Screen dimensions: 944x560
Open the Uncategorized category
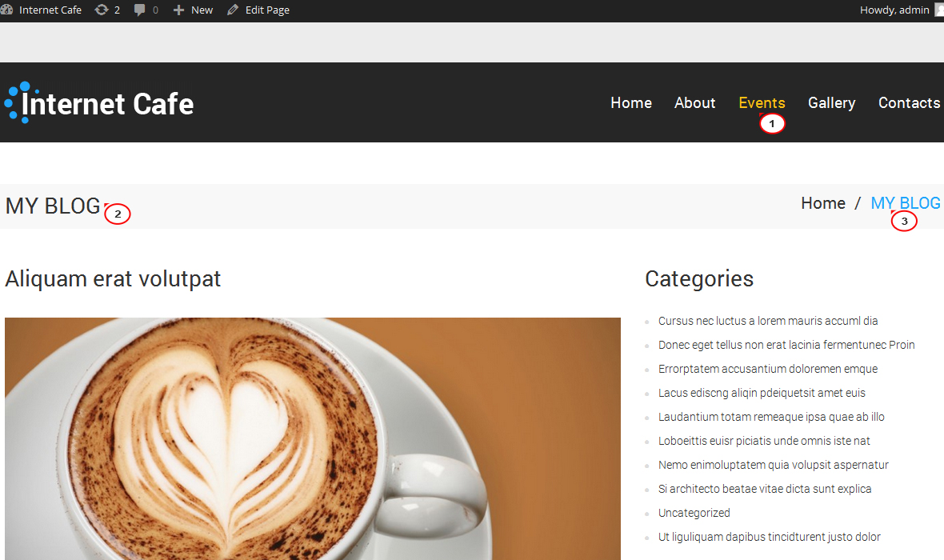[694, 513]
